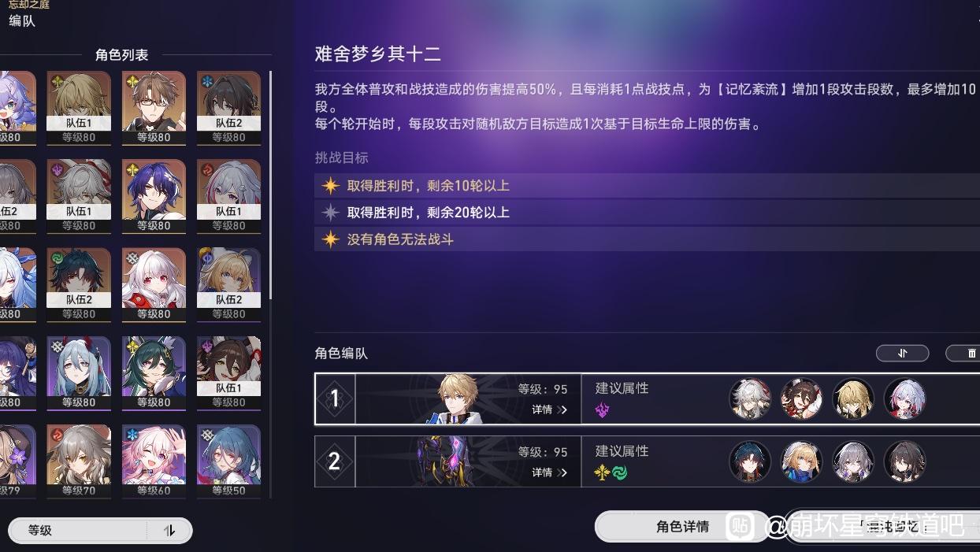Click the sort order arrows beside 等级
The image size is (980, 552).
169,531
